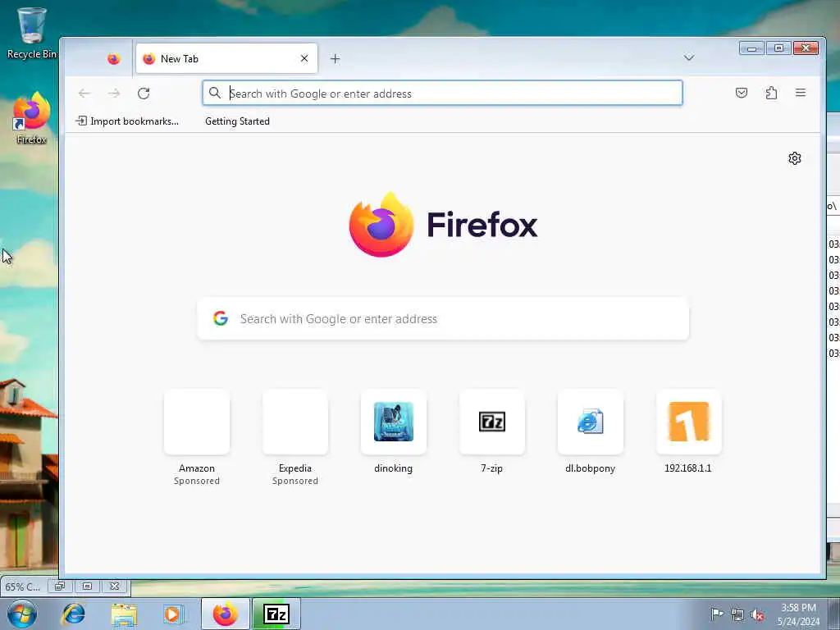This screenshot has height=630, width=840.
Task: Click the address bar magnifier icon
Action: point(215,94)
